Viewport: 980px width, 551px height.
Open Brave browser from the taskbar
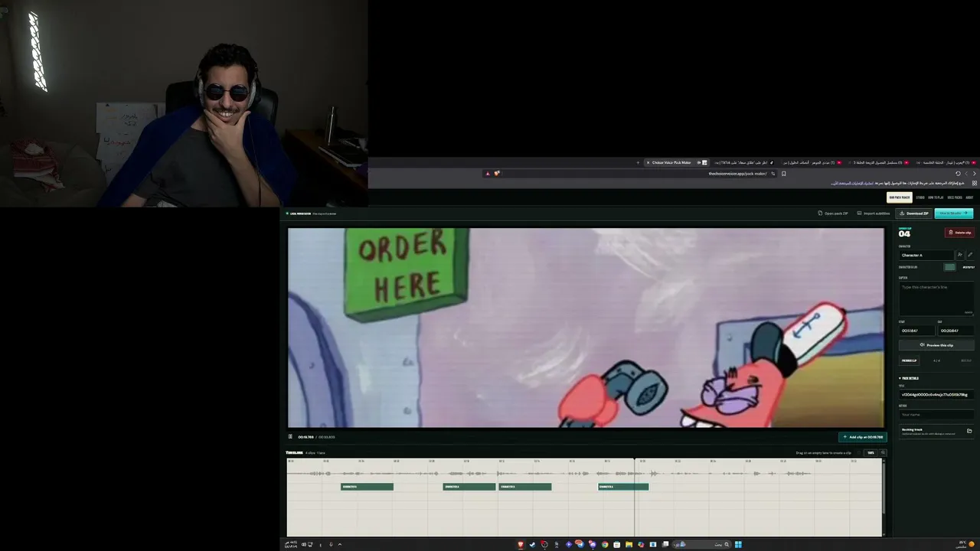[x=521, y=545]
